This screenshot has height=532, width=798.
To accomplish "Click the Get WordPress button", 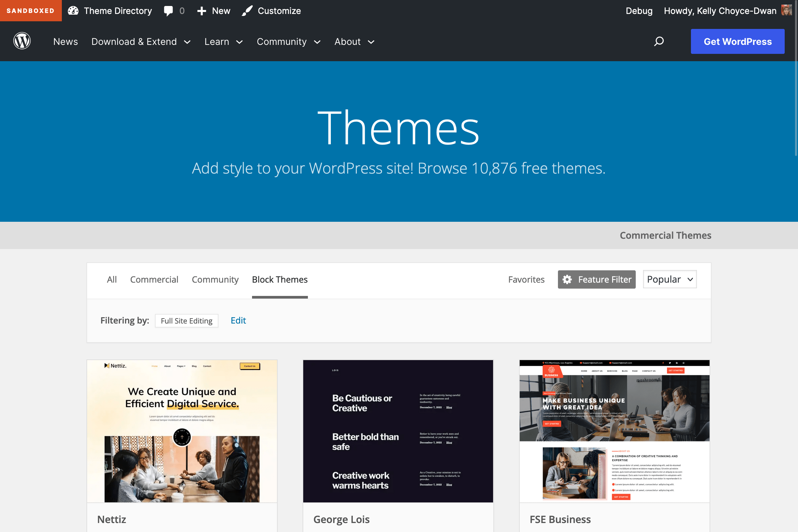I will click(x=737, y=41).
